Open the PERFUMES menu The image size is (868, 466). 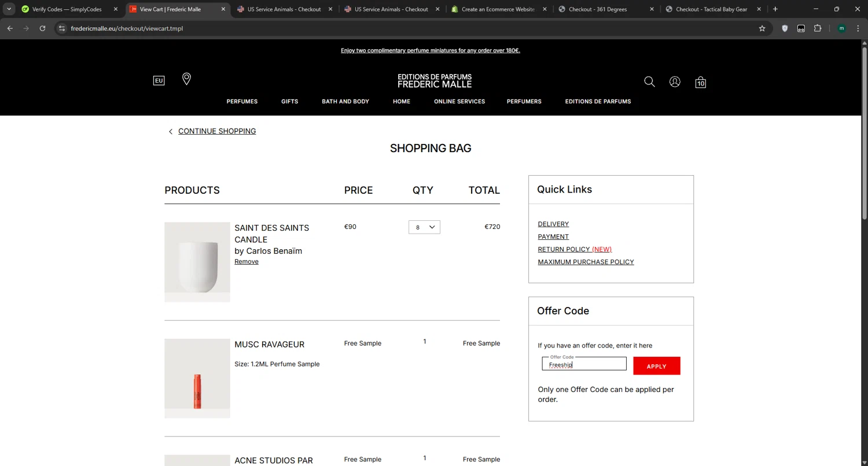coord(242,101)
